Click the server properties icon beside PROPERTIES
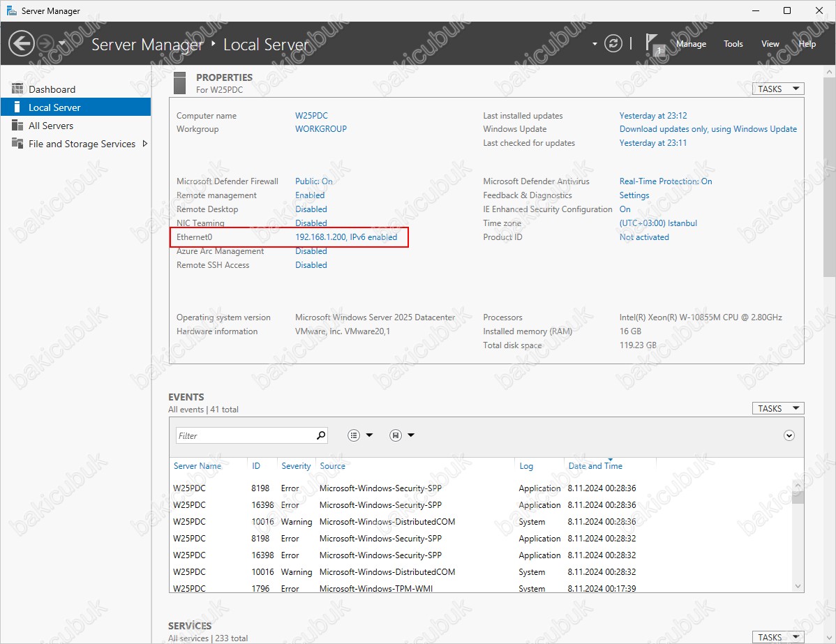This screenshot has width=836, height=644. [x=180, y=82]
